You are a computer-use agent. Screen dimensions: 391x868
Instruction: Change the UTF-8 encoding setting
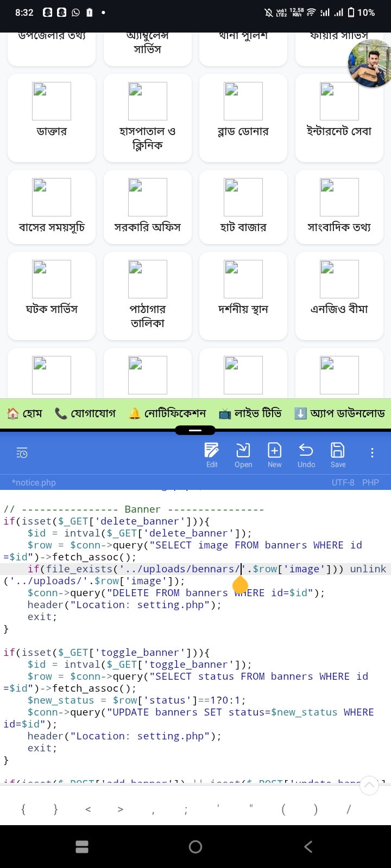coord(343,482)
